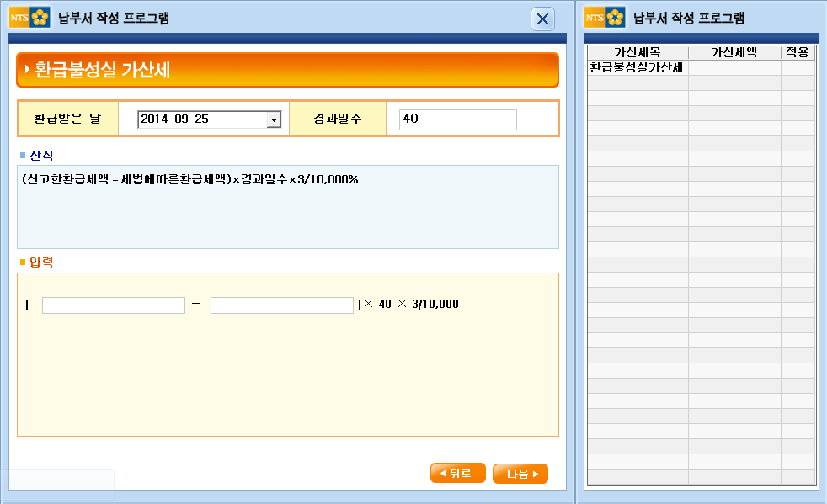Screen dimensions: 827x504
Task: Click the 경과일수 field showing 40
Action: [x=458, y=119]
